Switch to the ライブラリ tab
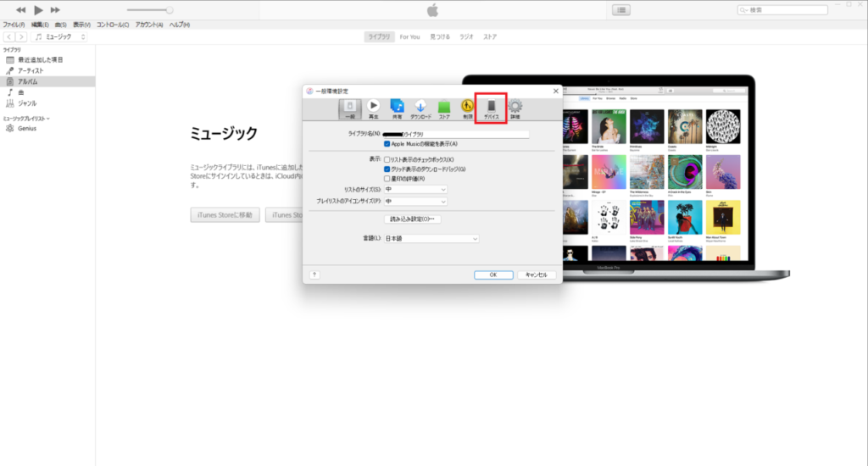This screenshot has height=466, width=868. [x=379, y=37]
